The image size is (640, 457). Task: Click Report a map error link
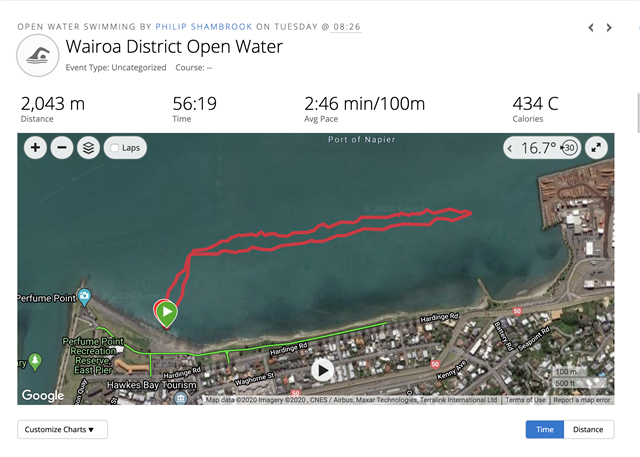pos(582,400)
